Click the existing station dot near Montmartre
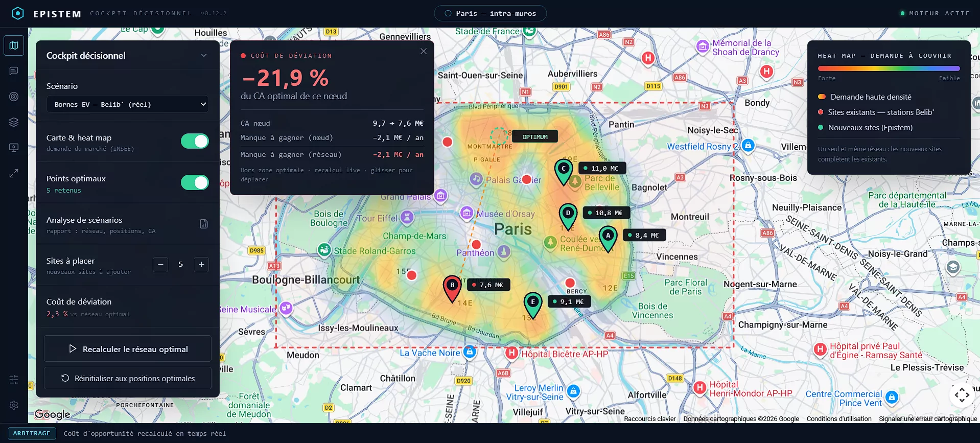This screenshot has height=443, width=980. pyautogui.click(x=448, y=142)
